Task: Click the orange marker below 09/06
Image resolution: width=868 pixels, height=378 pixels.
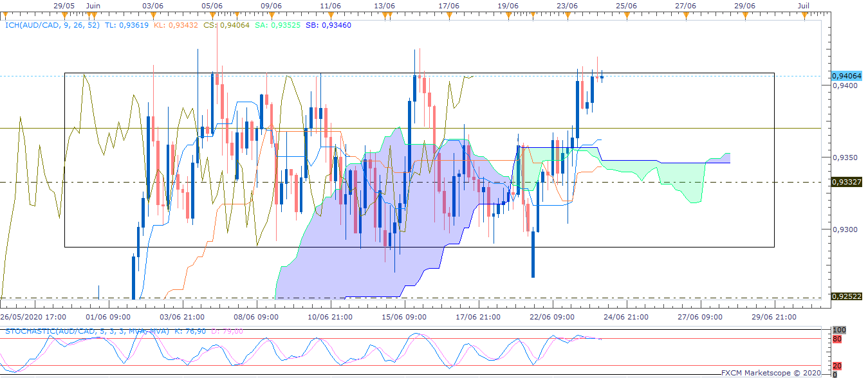Action: click(x=270, y=14)
